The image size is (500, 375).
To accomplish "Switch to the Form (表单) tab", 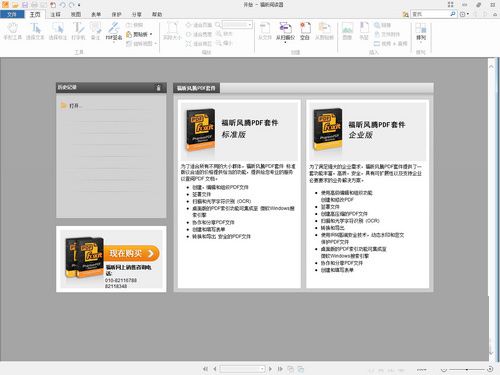I will pos(96,14).
